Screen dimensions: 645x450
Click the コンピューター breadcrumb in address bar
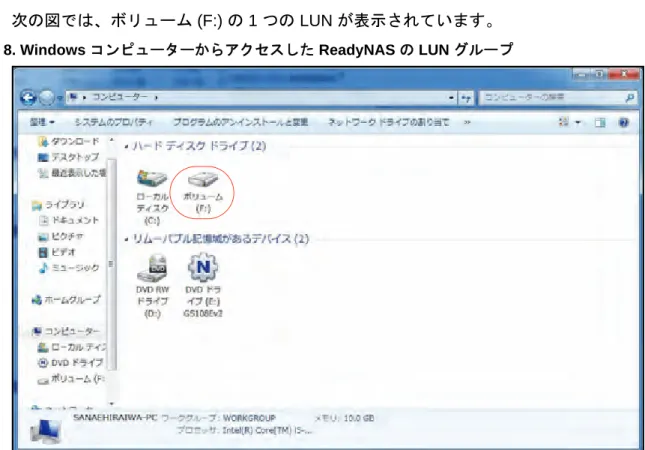(x=120, y=97)
